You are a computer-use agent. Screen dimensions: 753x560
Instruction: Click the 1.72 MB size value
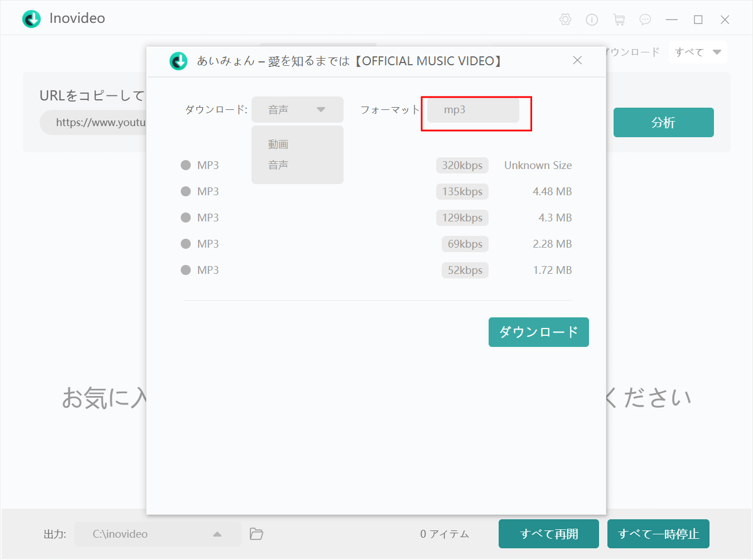tap(552, 270)
